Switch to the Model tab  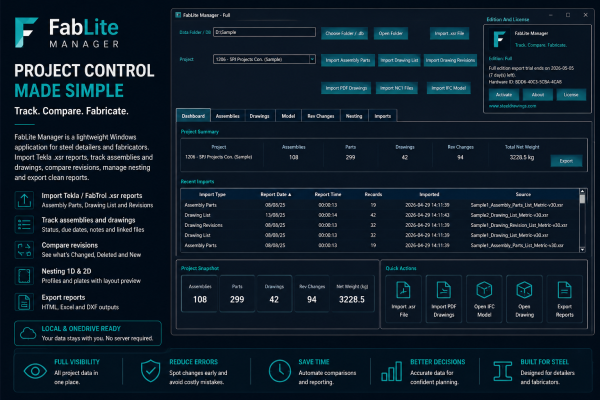click(288, 116)
